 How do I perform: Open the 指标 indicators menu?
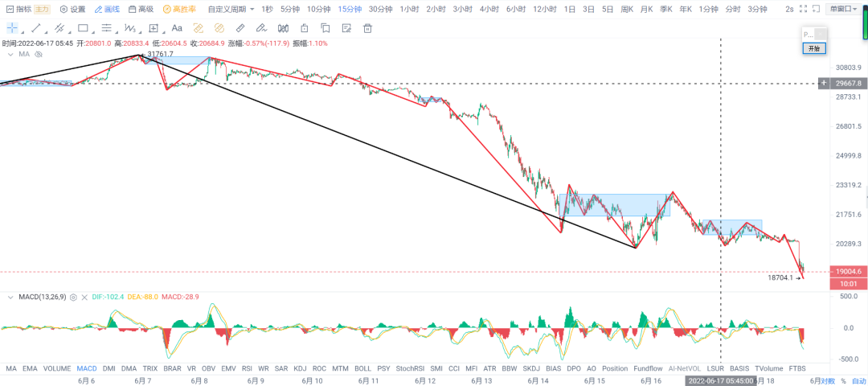click(x=18, y=10)
